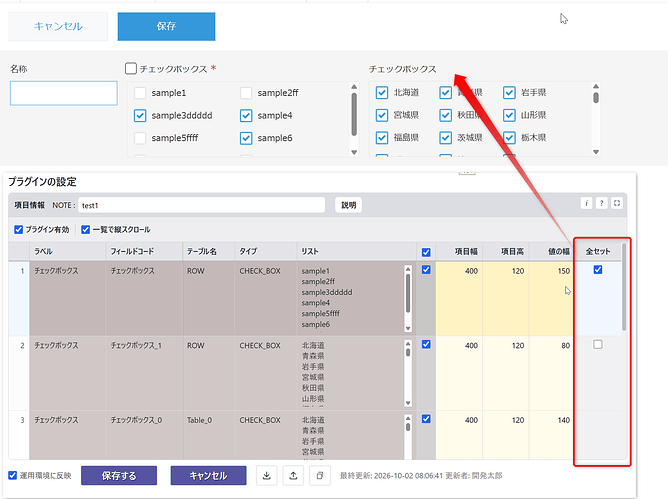
Task: Uncheck the enable checkbox in row 3
Action: point(426,419)
